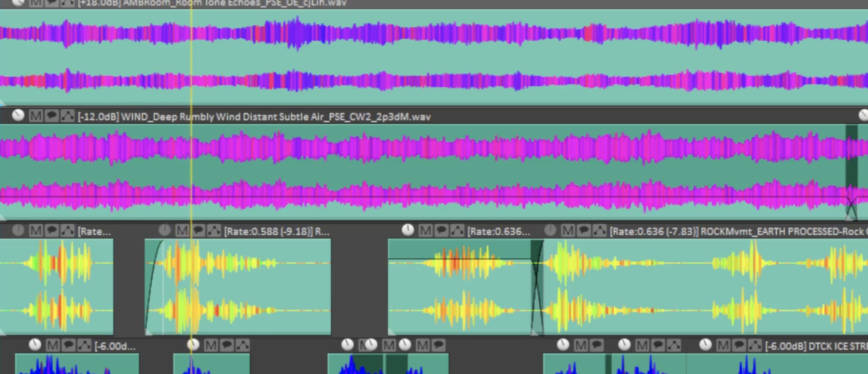Click volume knob of '[Rate:0.636...' truncated item

point(407,230)
